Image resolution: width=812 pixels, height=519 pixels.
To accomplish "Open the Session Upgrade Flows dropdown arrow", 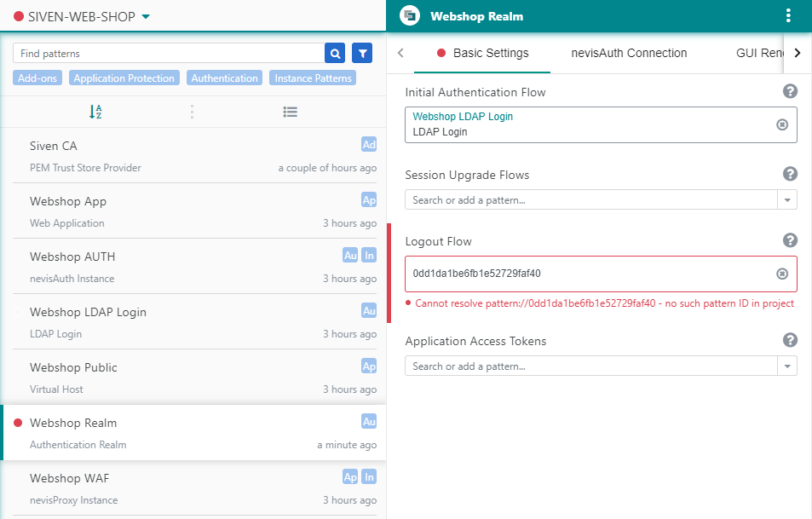I will click(x=787, y=200).
